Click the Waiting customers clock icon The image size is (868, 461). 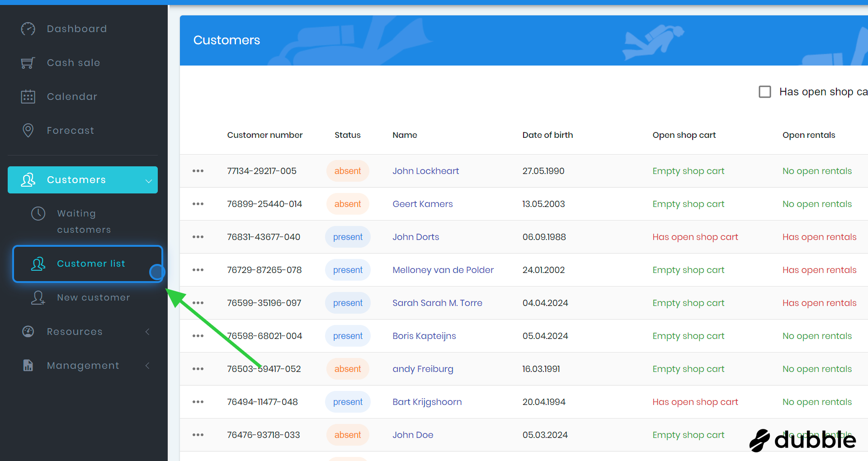pyautogui.click(x=38, y=213)
